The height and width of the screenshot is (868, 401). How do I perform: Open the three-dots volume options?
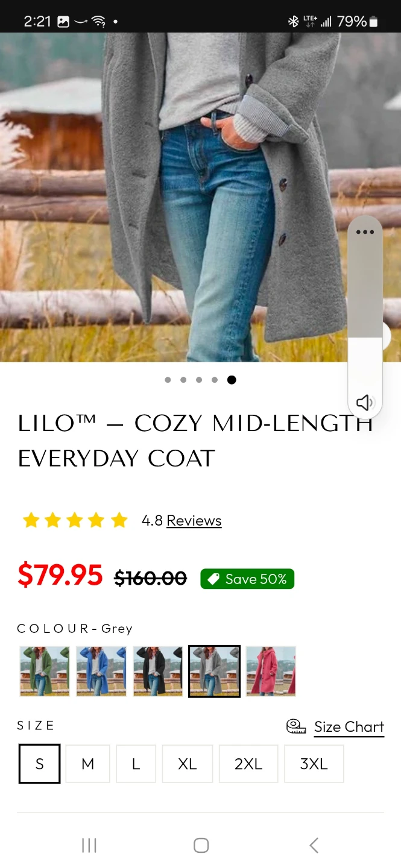tap(365, 232)
